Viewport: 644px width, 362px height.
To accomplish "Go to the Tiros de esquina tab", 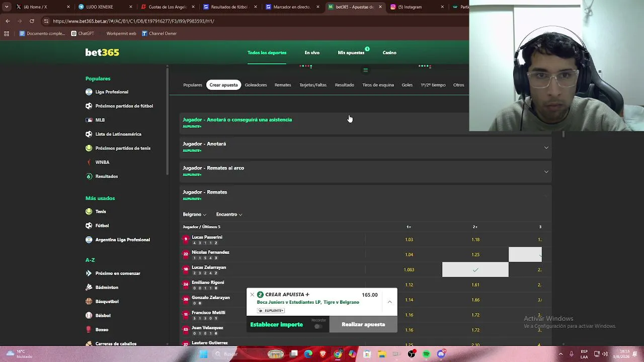I will tap(378, 85).
